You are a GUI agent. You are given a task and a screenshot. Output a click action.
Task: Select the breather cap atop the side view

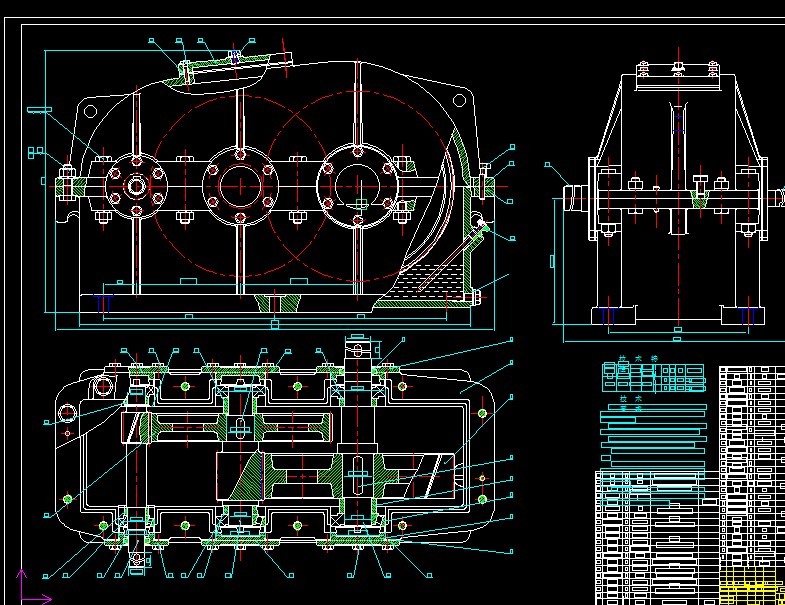point(678,66)
